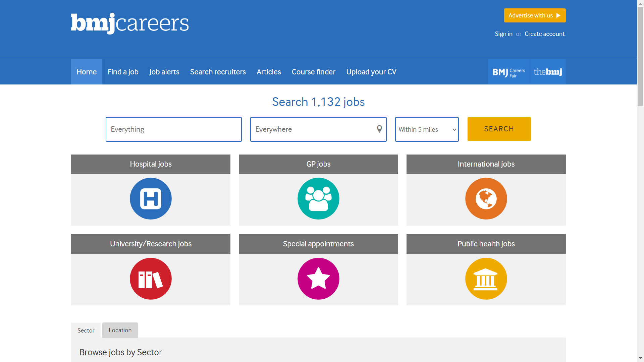Click the yellow SEARCH button
Screen dimensions: 644x362
(499, 129)
